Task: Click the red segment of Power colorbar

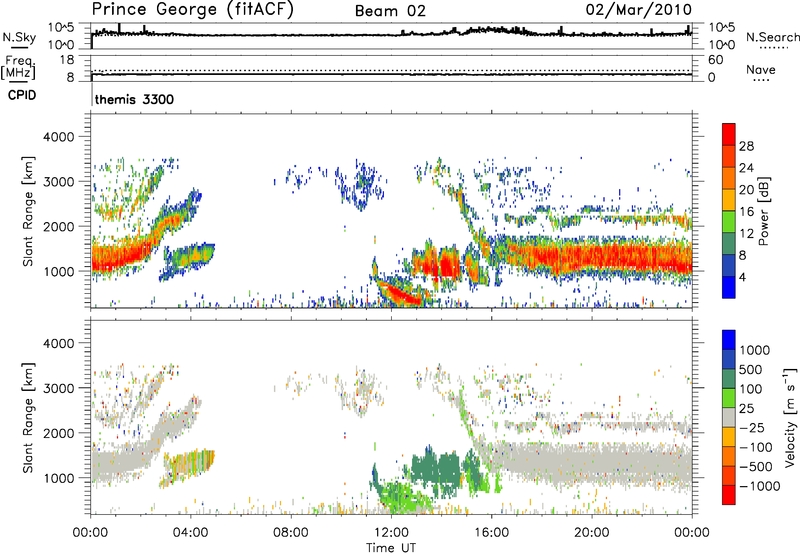Action: [729, 134]
